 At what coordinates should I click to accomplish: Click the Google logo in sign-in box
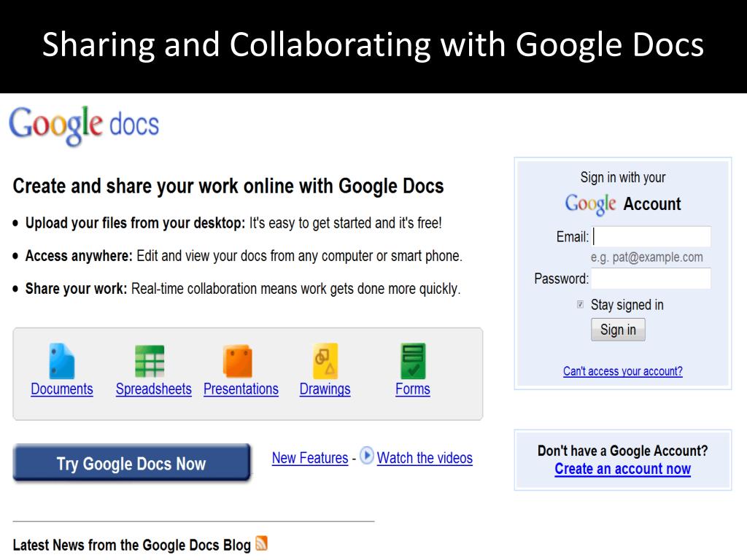click(x=591, y=204)
